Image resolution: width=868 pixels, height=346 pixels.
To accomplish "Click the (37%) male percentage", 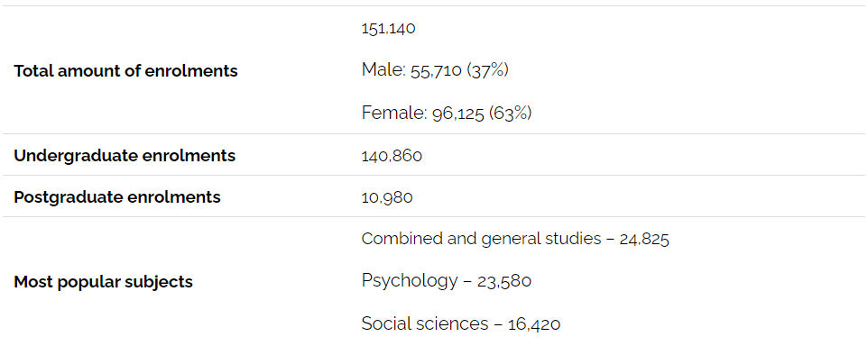I will 487,71.
